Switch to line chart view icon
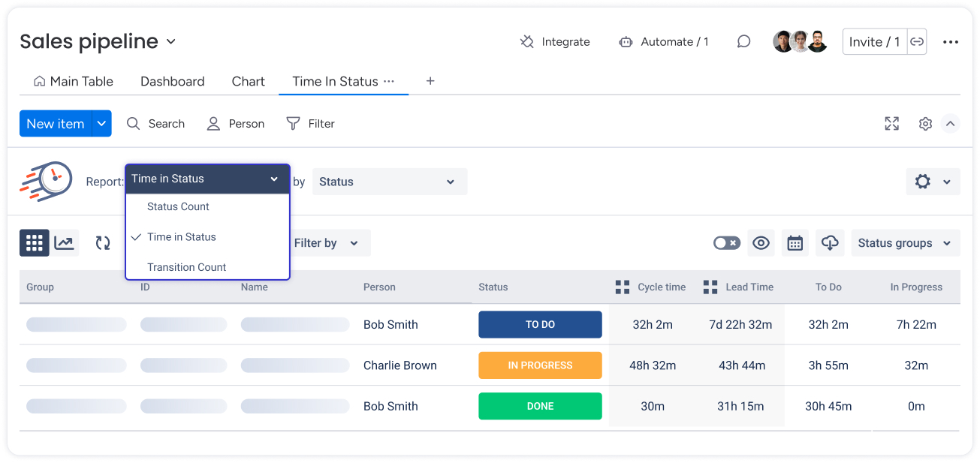Viewport: 980px width, 463px height. click(65, 243)
